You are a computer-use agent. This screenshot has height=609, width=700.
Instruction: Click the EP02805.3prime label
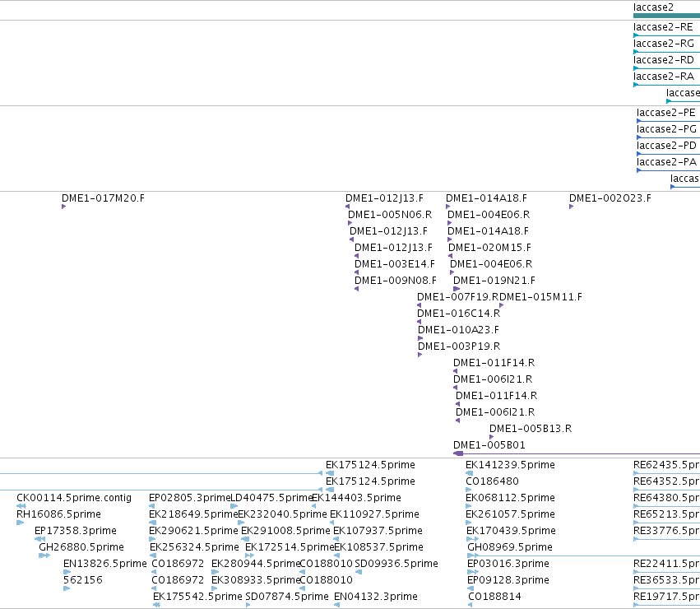(x=189, y=498)
